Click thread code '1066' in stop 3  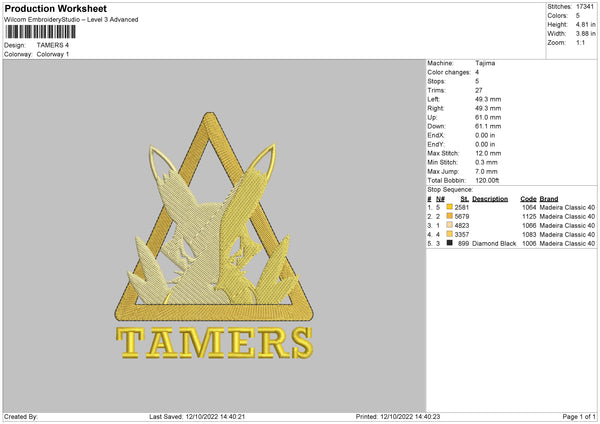pyautogui.click(x=529, y=225)
